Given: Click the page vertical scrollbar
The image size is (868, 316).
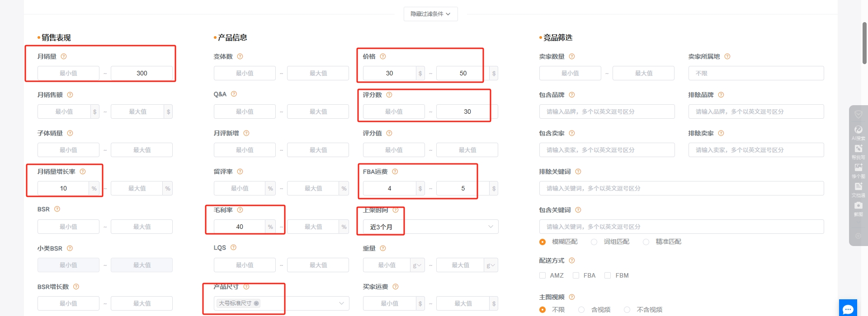Looking at the screenshot, I should pos(864,43).
